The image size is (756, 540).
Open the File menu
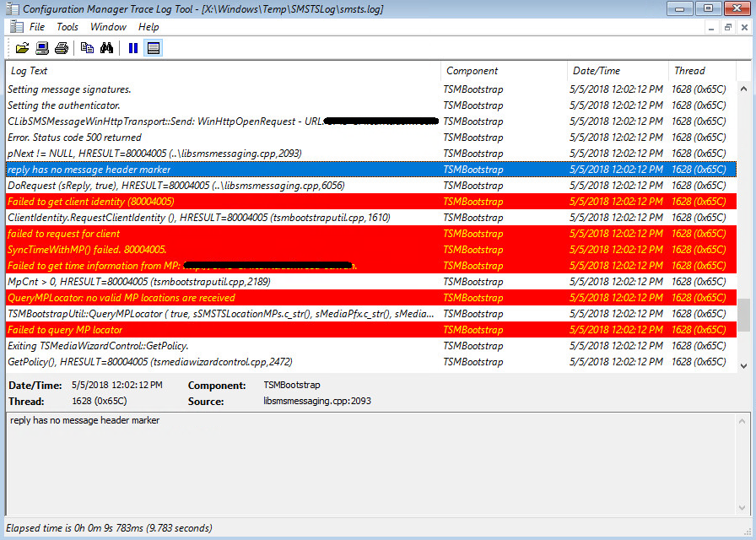(x=36, y=27)
